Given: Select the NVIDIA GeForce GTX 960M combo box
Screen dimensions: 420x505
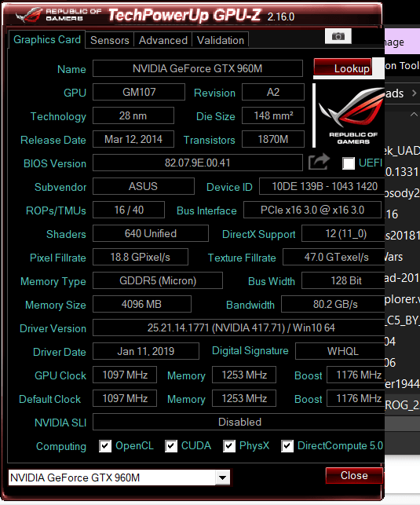Looking at the screenshot, I should tap(119, 478).
